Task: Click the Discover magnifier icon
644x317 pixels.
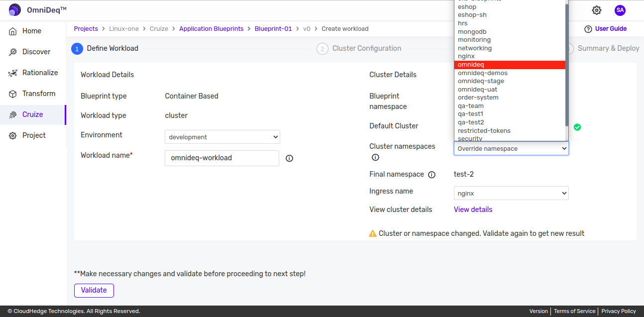Action: [13, 52]
